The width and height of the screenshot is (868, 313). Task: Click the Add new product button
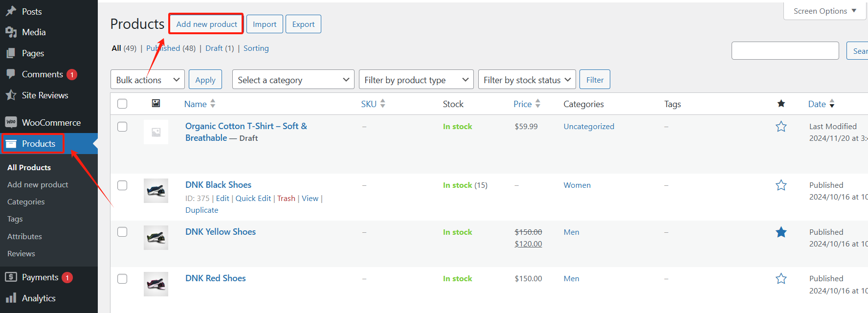click(206, 24)
